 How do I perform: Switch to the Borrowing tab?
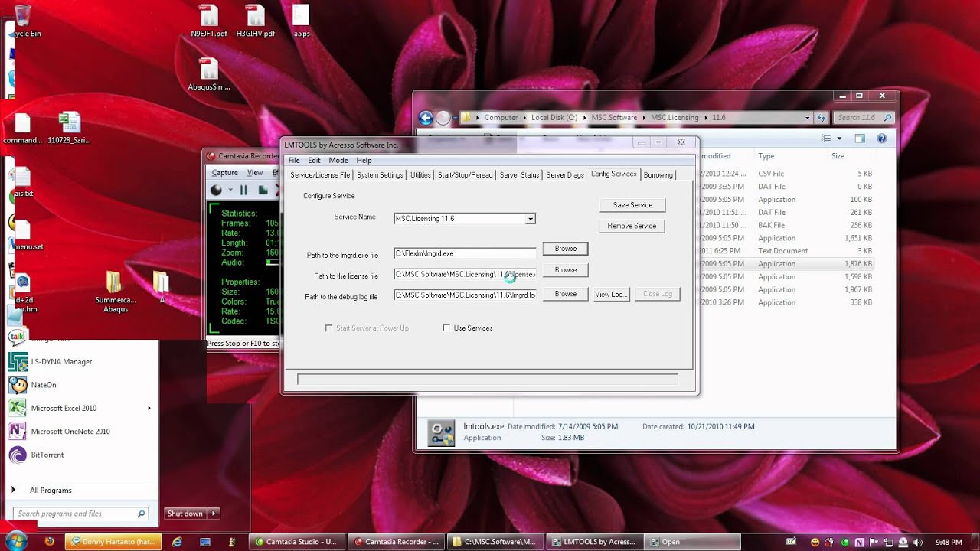[x=658, y=175]
